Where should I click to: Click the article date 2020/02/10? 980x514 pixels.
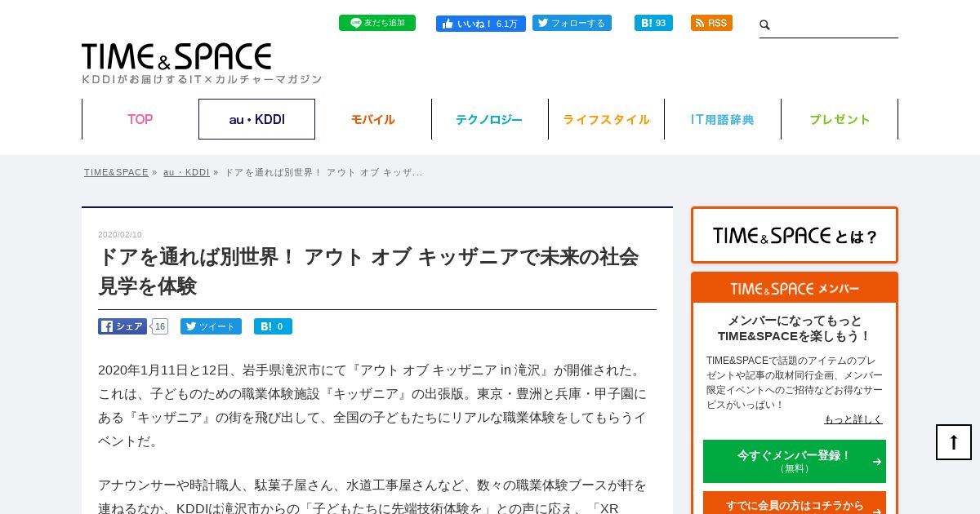tap(120, 235)
